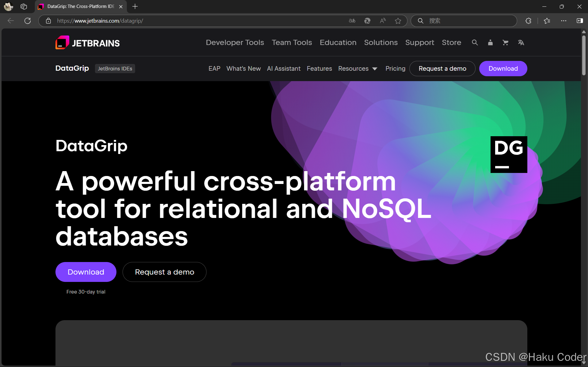Click the browser search box
Screen dimensions: 588x367
click(x=464, y=21)
